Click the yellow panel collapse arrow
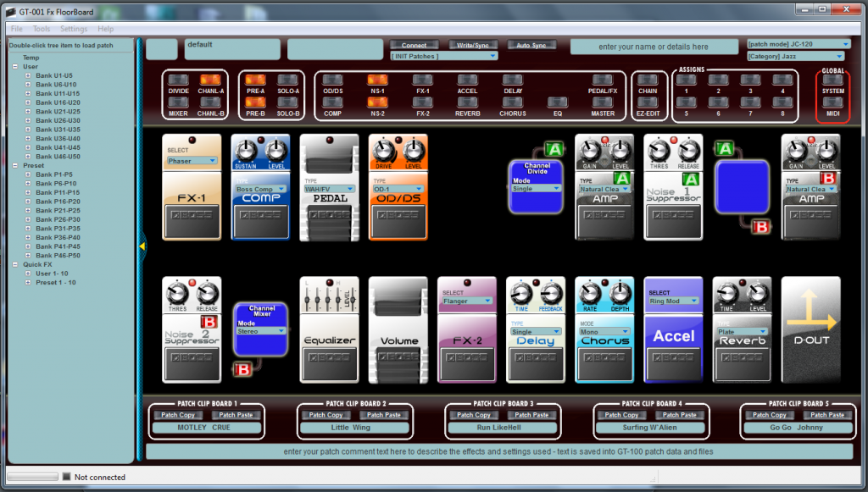The width and height of the screenshot is (868, 492). (x=142, y=246)
